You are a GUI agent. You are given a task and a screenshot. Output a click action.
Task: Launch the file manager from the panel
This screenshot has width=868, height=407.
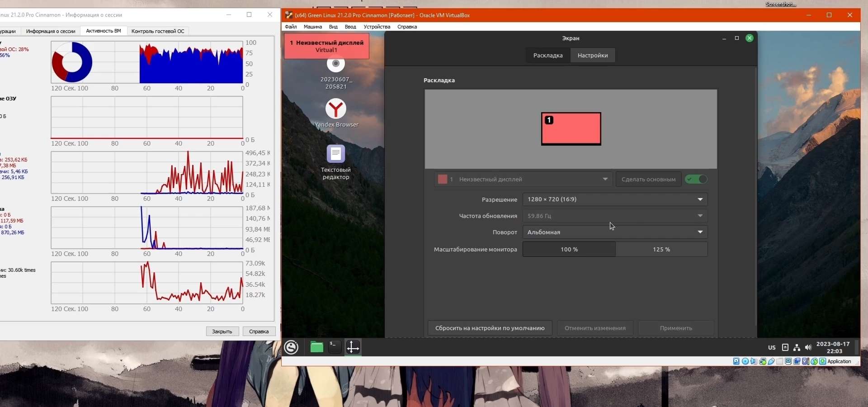tap(317, 347)
